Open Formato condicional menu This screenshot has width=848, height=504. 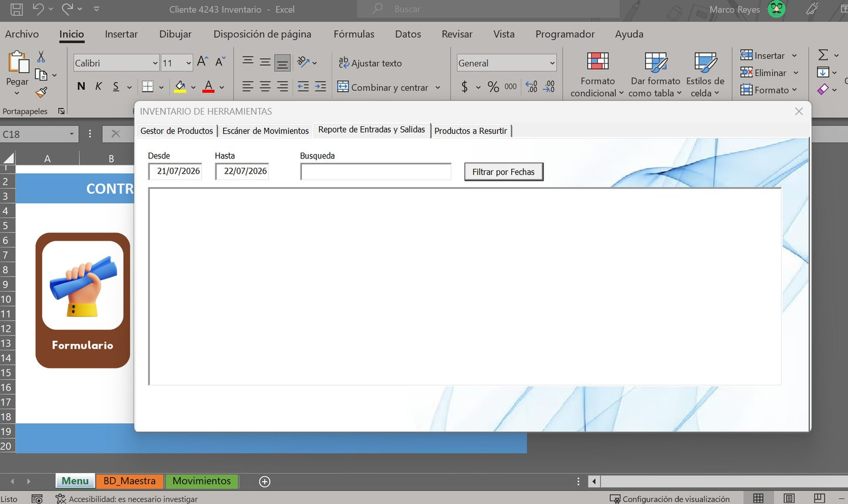[597, 75]
